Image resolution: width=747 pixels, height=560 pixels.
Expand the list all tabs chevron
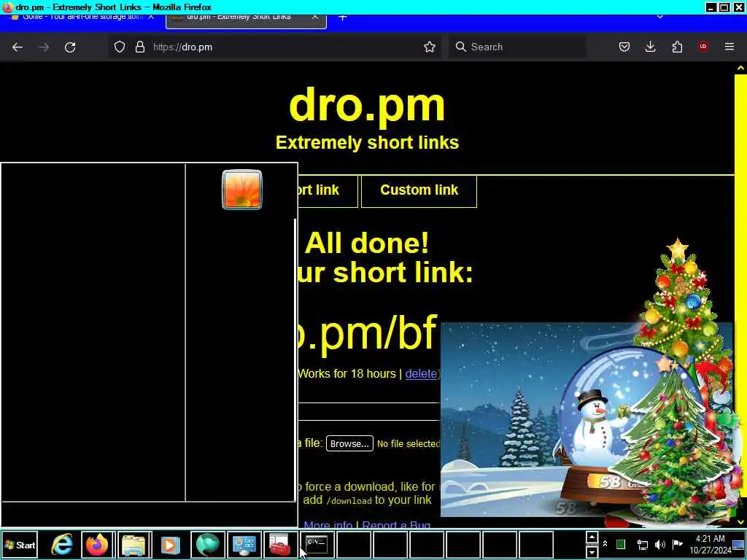click(659, 17)
